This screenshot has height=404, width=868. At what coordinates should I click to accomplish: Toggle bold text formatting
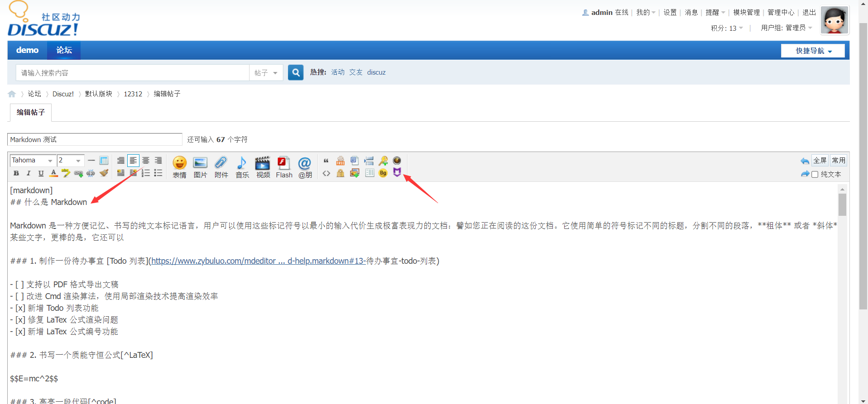pyautogui.click(x=16, y=173)
